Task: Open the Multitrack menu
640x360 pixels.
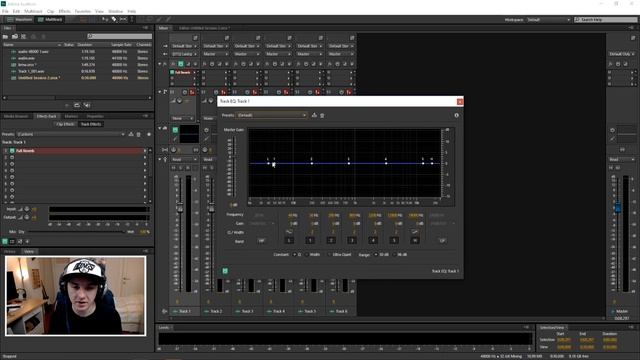Action: pos(33,11)
